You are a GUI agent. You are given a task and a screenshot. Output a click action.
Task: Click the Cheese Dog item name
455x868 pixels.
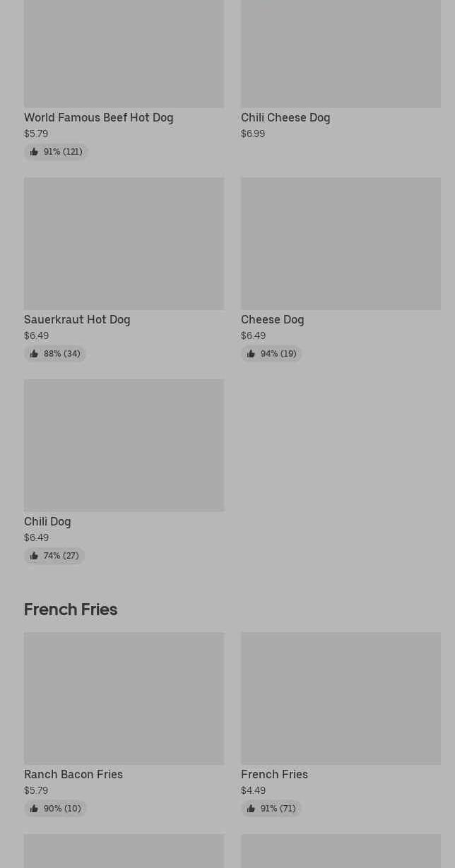(272, 319)
